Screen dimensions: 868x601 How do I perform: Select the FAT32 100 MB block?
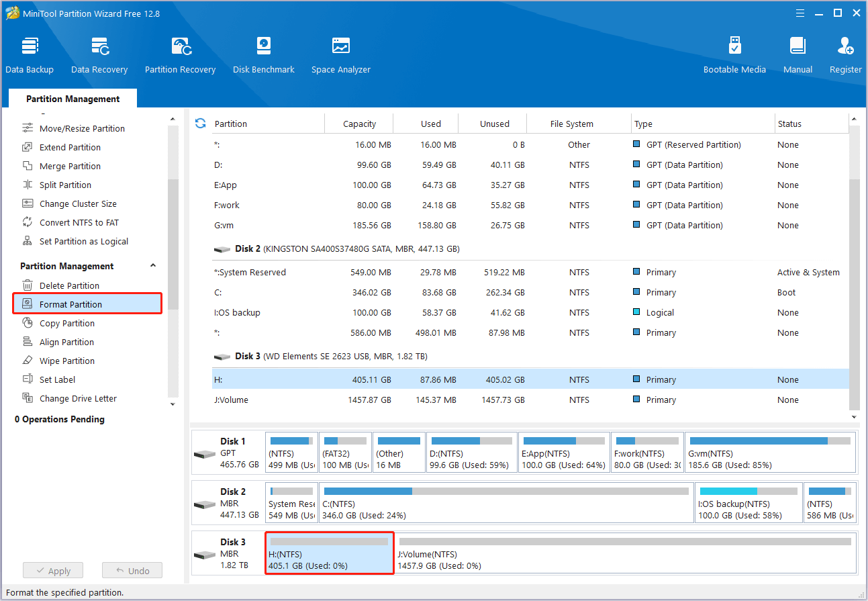(x=345, y=453)
